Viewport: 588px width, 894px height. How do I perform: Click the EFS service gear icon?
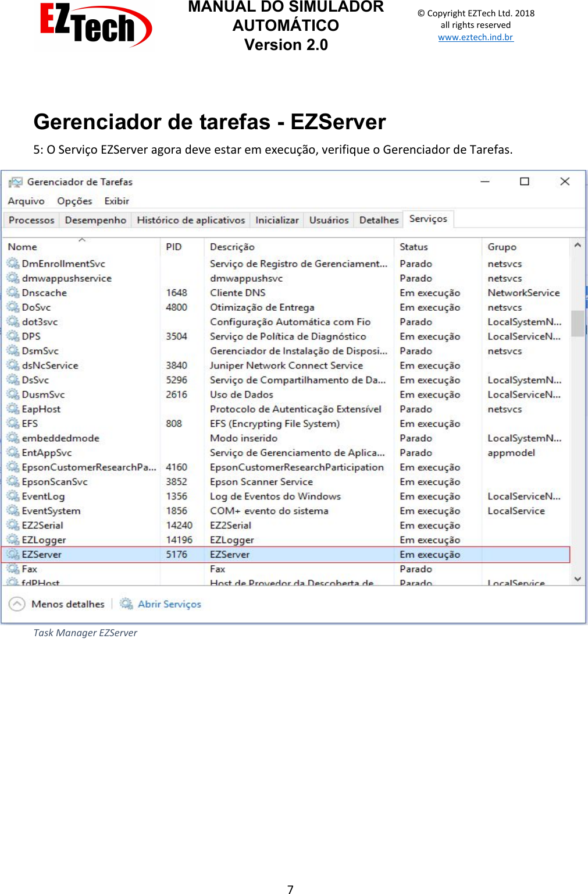13,423
